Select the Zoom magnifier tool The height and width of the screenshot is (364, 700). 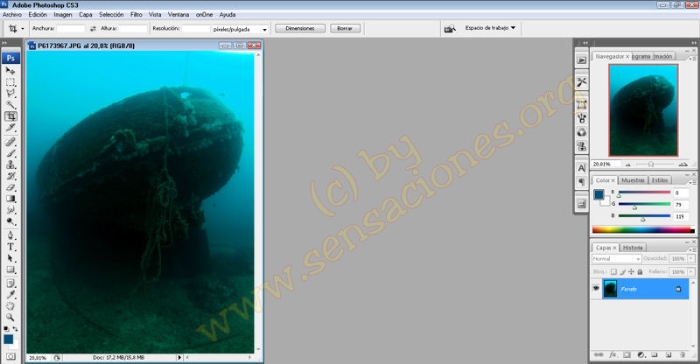tap(10, 318)
